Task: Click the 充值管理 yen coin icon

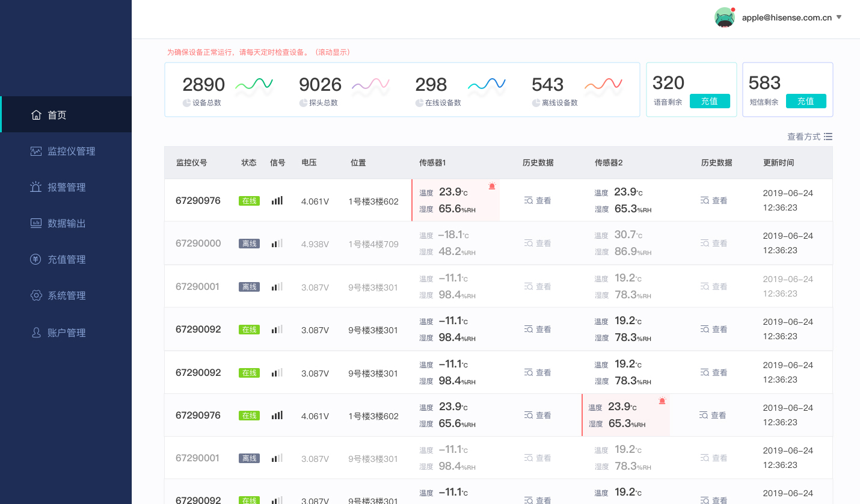Action: 36,259
